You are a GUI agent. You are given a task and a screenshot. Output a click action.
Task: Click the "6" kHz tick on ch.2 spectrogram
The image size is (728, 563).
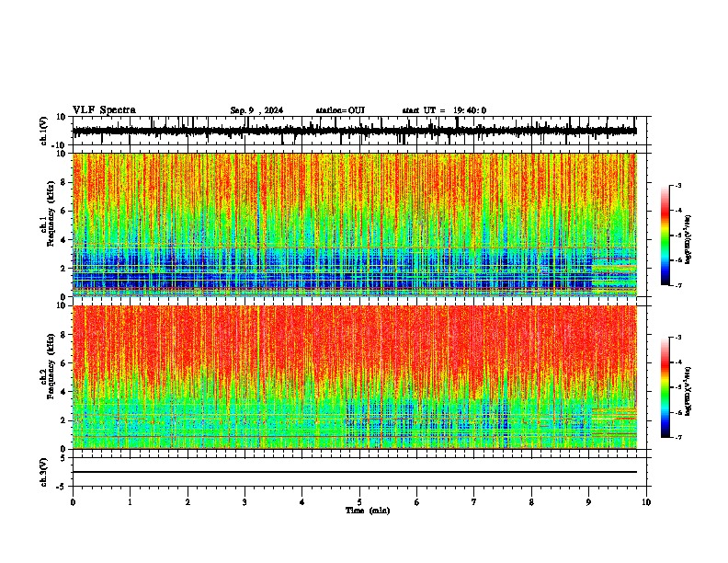(x=63, y=363)
